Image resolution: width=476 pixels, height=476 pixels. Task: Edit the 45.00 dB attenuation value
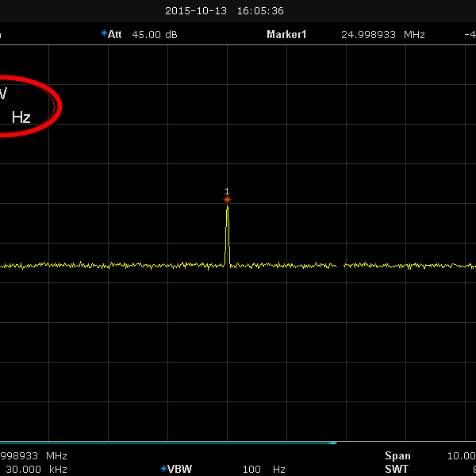[x=155, y=35]
